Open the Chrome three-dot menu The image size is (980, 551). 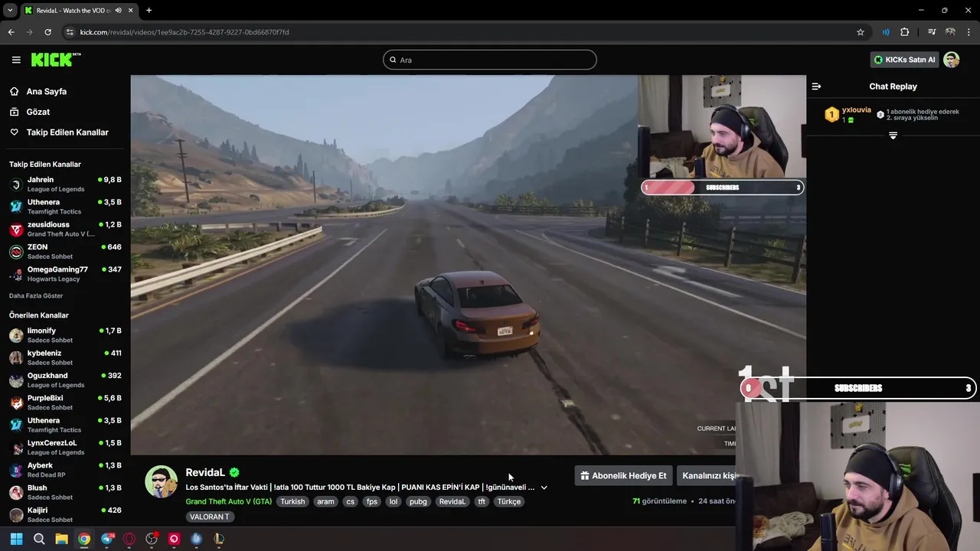click(x=969, y=32)
